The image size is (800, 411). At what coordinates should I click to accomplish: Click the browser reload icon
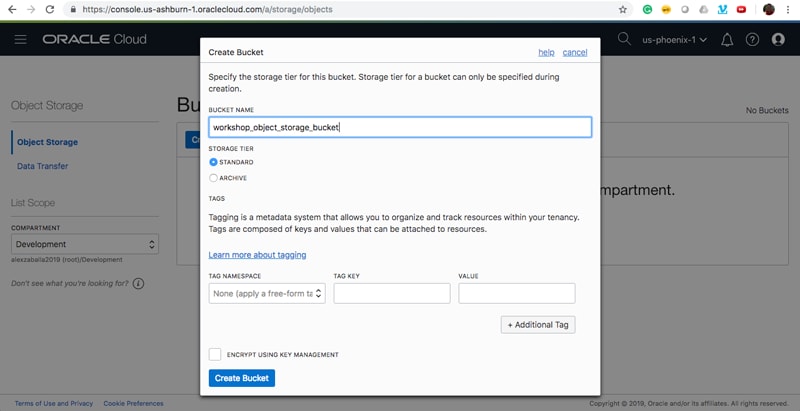point(49,9)
